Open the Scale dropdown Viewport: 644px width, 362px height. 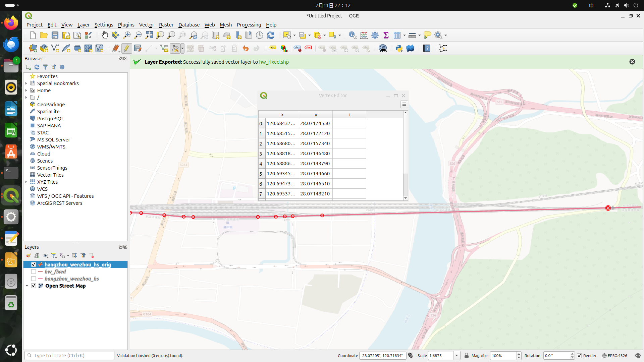coord(457,356)
